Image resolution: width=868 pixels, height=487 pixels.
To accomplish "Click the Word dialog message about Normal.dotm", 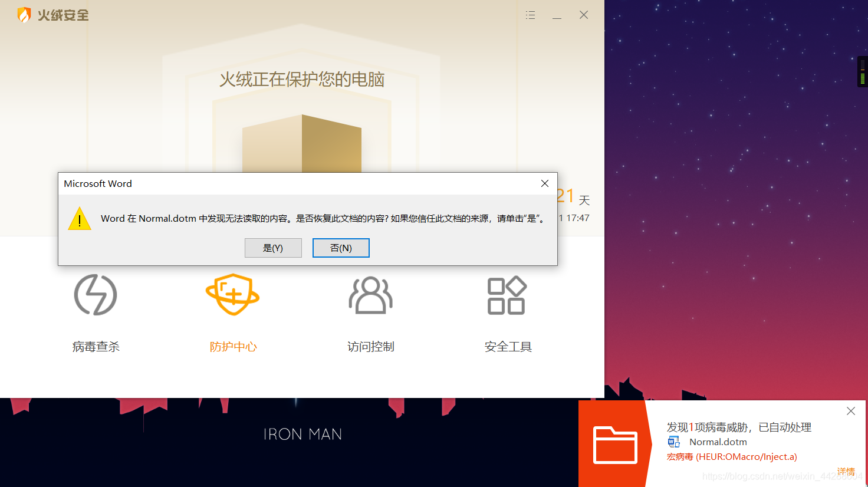I will tap(323, 218).
